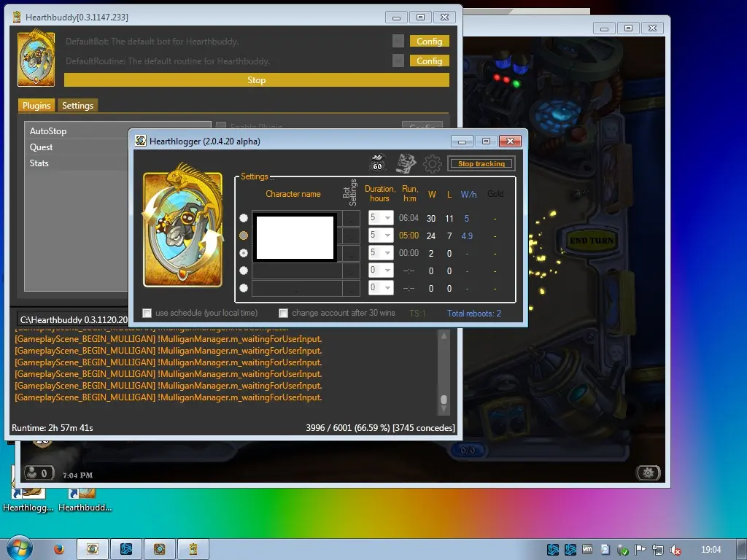Click the Hearthstone game options gear
Screen dimensions: 747x560
coord(648,472)
